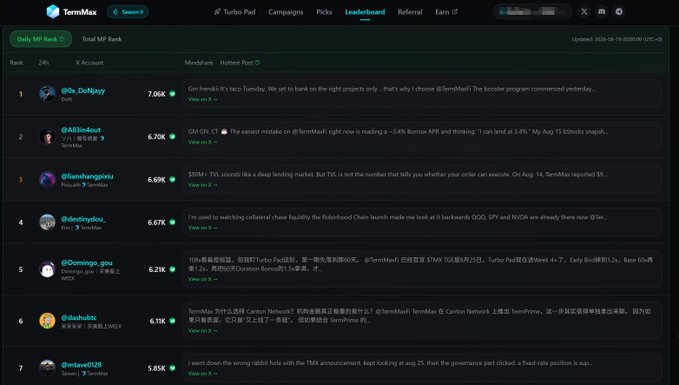
Task: Click the blurred wallet address field
Action: [532, 12]
